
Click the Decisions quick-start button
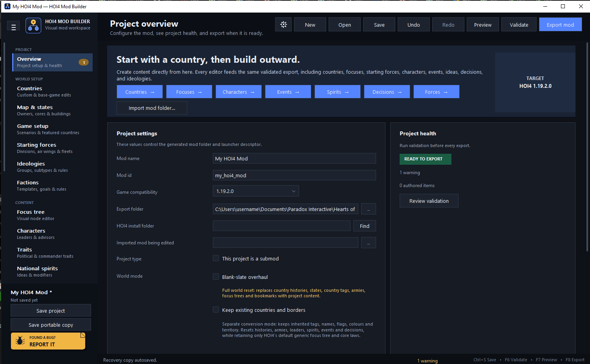[387, 92]
